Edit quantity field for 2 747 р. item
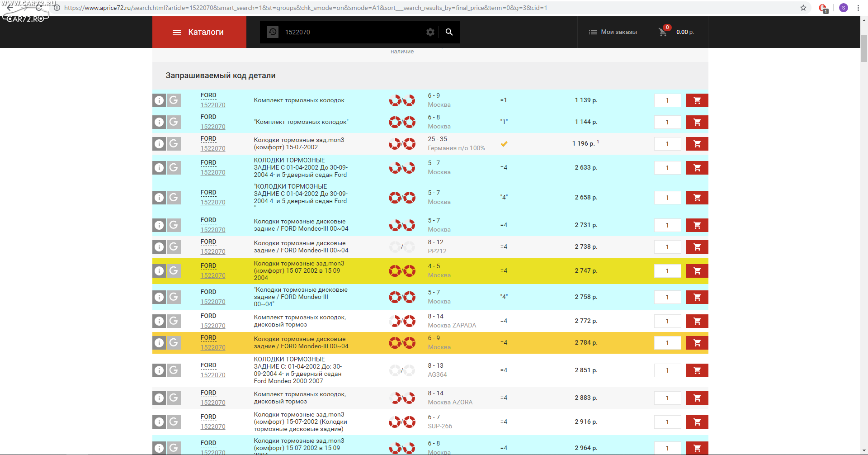868x455 pixels. click(x=667, y=271)
